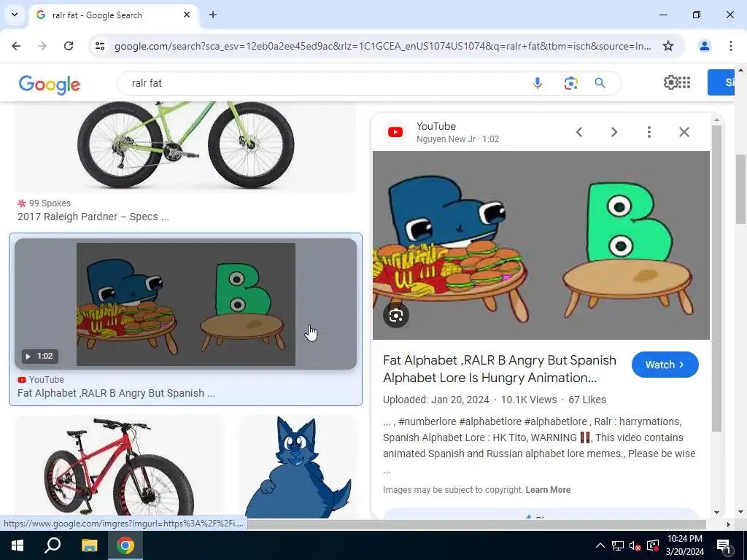Viewport: 747px width, 560px height.
Task: Click the Learn More copyright link
Action: (548, 489)
